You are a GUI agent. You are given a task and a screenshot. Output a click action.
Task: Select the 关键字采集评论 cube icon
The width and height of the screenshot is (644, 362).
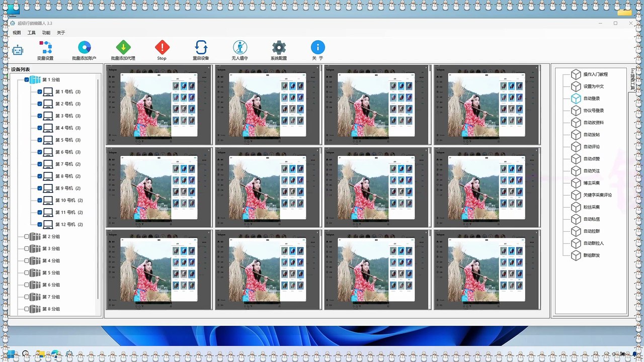pyautogui.click(x=576, y=195)
